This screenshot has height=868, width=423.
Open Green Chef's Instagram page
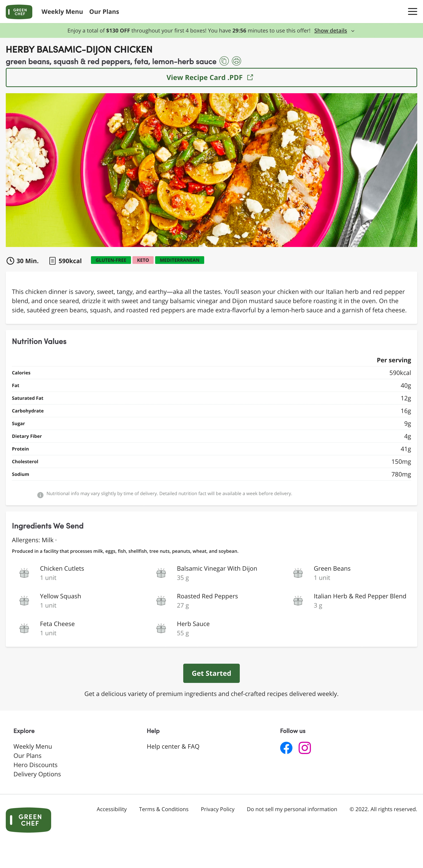[304, 748]
